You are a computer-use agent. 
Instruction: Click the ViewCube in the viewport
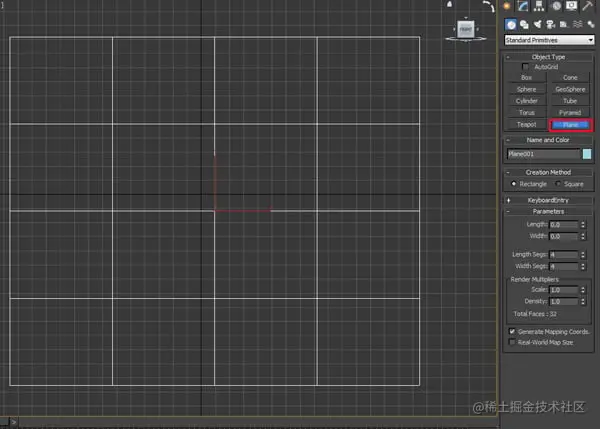point(466,30)
